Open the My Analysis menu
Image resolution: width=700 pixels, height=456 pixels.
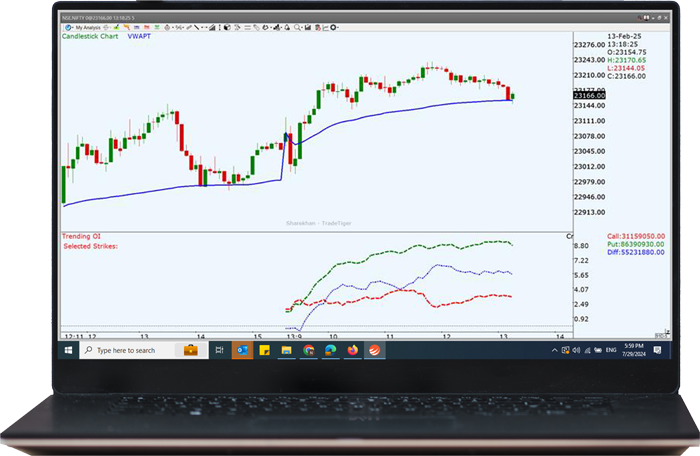pyautogui.click(x=88, y=28)
